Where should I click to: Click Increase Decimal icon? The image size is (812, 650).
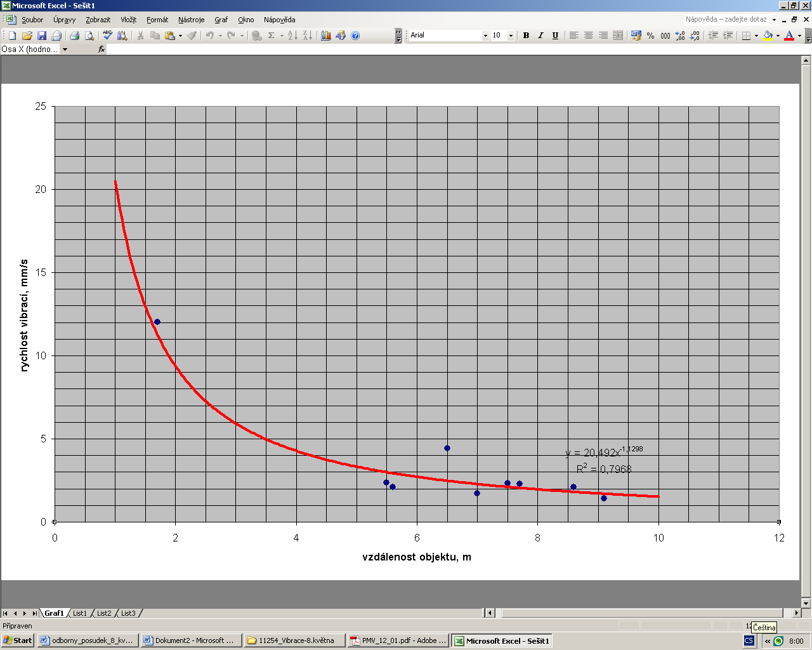point(680,36)
